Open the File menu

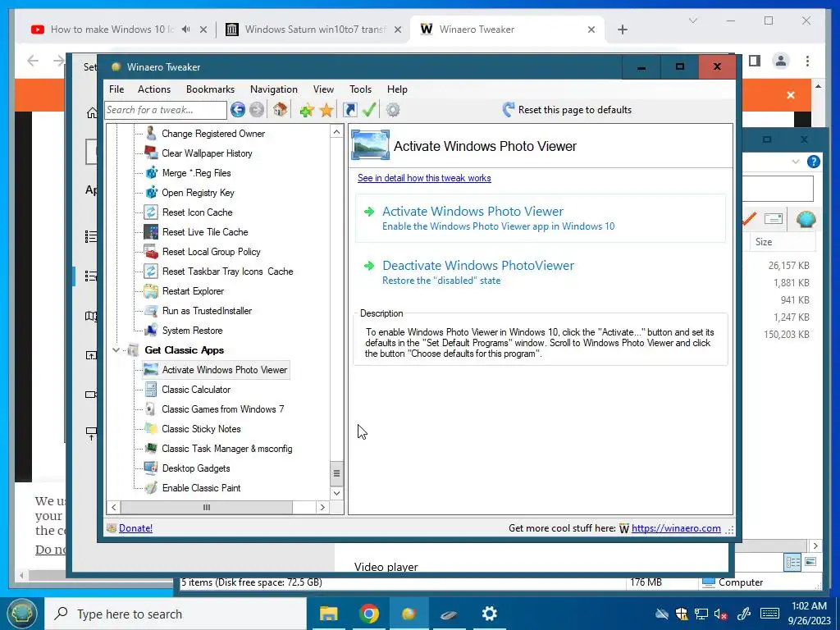[116, 89]
